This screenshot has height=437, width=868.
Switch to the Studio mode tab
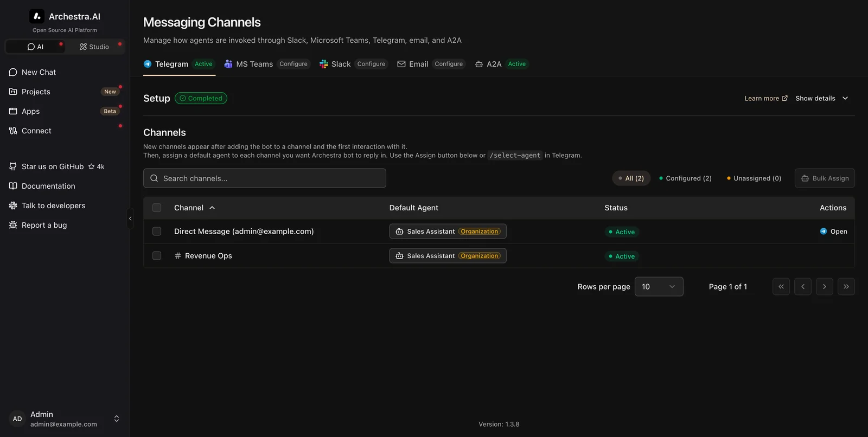pyautogui.click(x=94, y=47)
